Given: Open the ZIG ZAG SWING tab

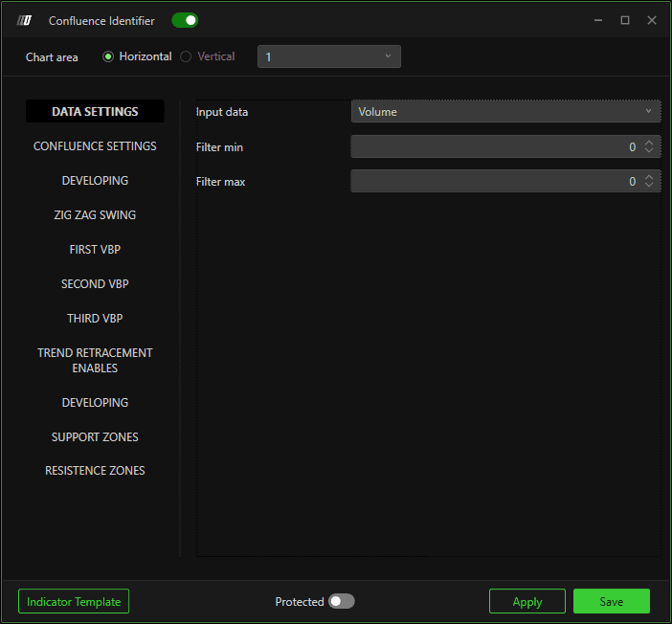Looking at the screenshot, I should (x=95, y=214).
